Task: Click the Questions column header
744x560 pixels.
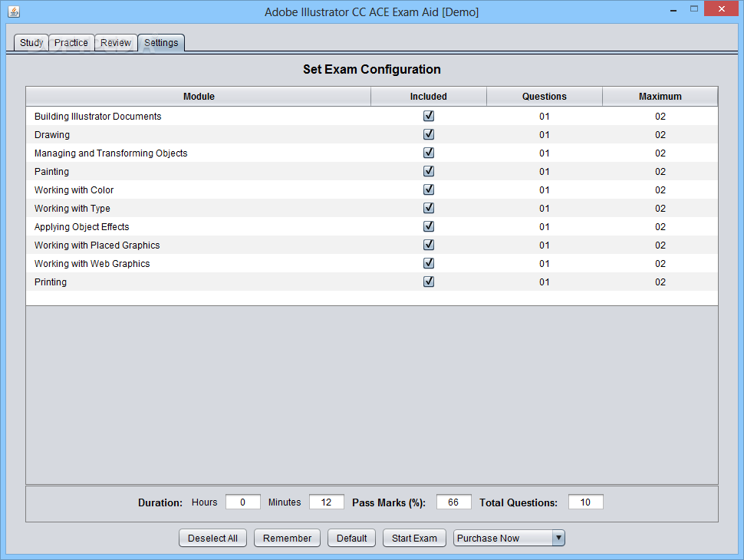Action: tap(545, 97)
